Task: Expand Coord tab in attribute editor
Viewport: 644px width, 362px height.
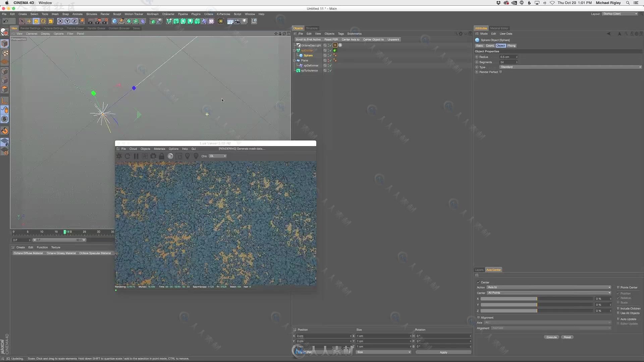Action: 490,46
